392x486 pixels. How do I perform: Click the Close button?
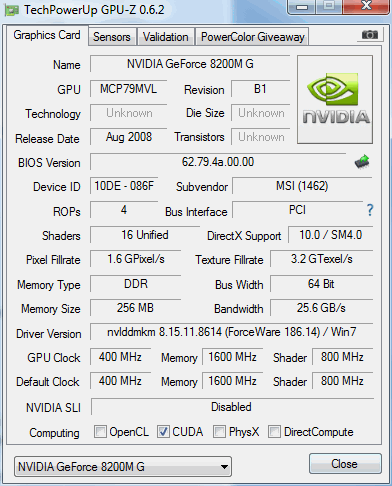point(345,464)
